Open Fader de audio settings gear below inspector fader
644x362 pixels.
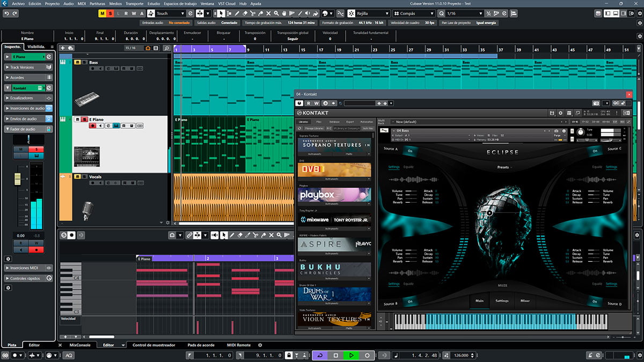coord(8,258)
